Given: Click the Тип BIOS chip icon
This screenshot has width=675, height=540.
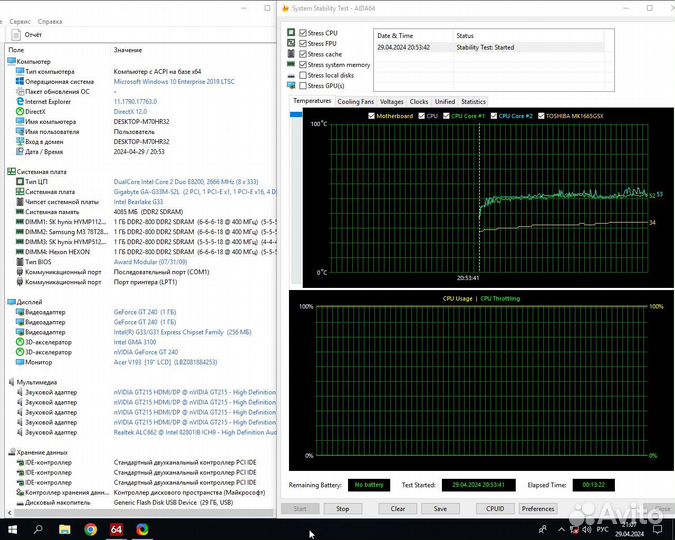Looking at the screenshot, I should click(20, 262).
